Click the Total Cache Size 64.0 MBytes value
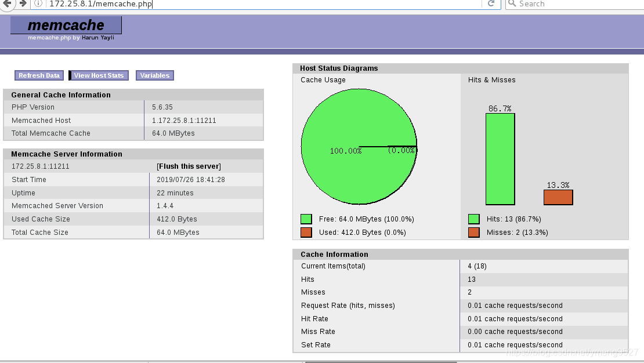 click(178, 233)
